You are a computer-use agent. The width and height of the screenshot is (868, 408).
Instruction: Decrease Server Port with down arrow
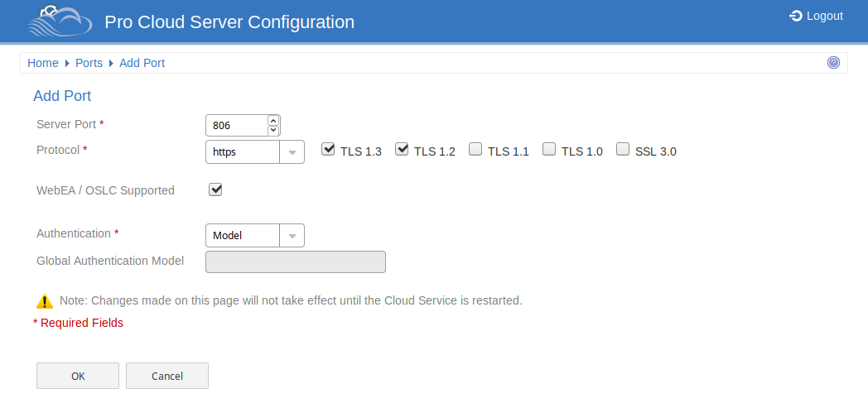[x=273, y=131]
